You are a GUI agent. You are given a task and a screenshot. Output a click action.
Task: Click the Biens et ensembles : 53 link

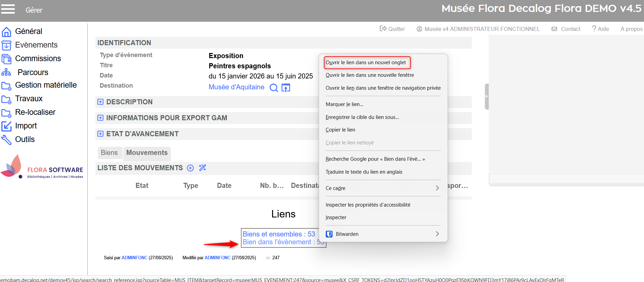point(279,234)
